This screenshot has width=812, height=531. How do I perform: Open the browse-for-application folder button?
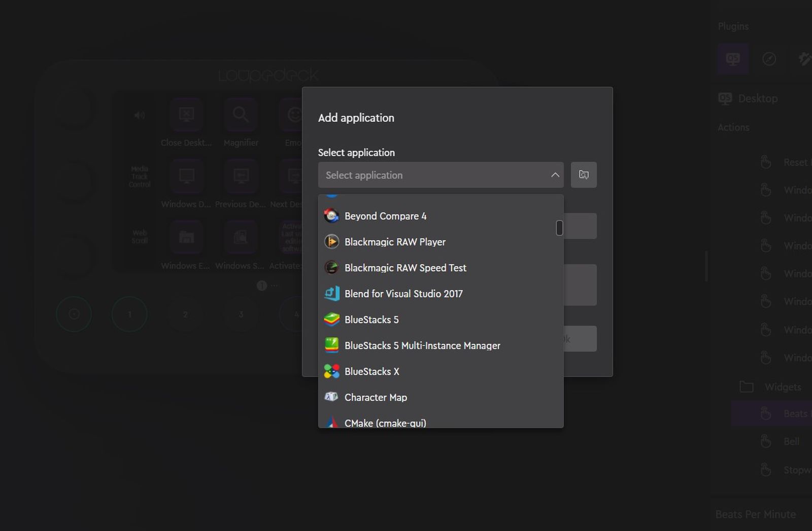click(584, 175)
